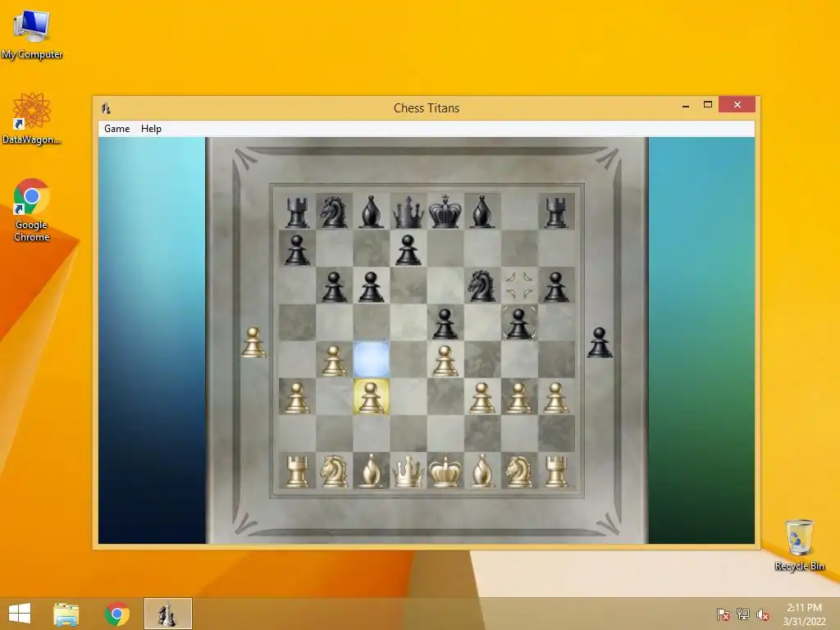Select the white knight on g1
This screenshot has height=630, width=840.
click(518, 472)
